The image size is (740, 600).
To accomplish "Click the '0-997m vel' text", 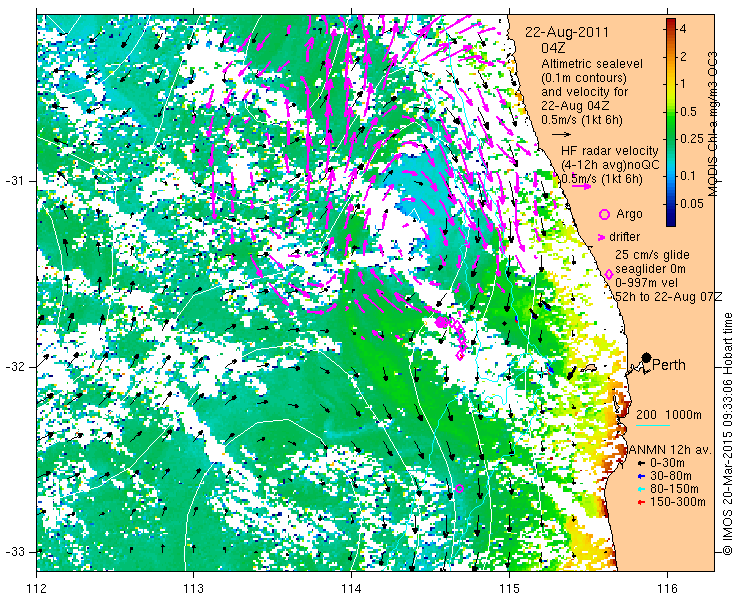I will 647,283.
